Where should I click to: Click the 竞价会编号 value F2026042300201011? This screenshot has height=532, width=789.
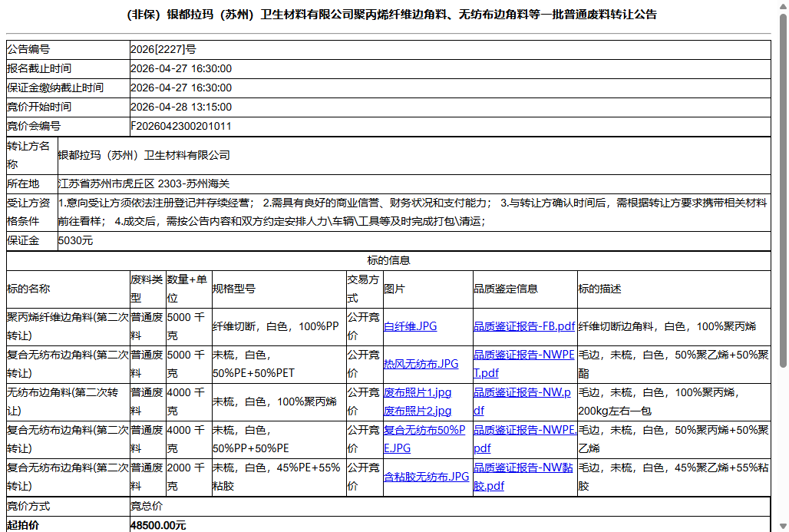[x=181, y=127]
